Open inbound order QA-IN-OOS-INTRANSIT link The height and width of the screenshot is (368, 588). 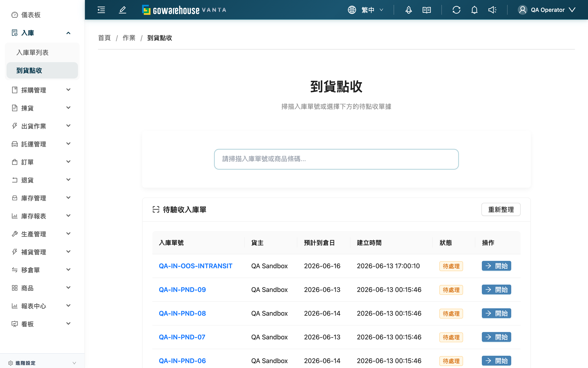point(195,266)
